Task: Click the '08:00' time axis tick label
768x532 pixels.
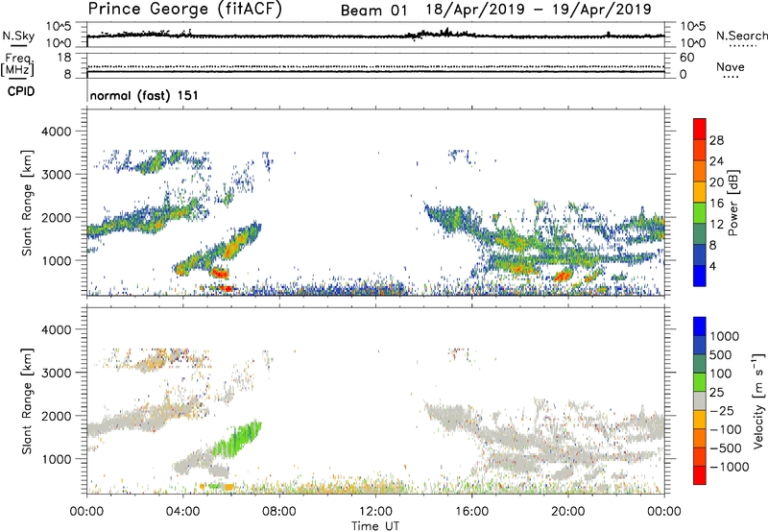Action: pos(279,512)
